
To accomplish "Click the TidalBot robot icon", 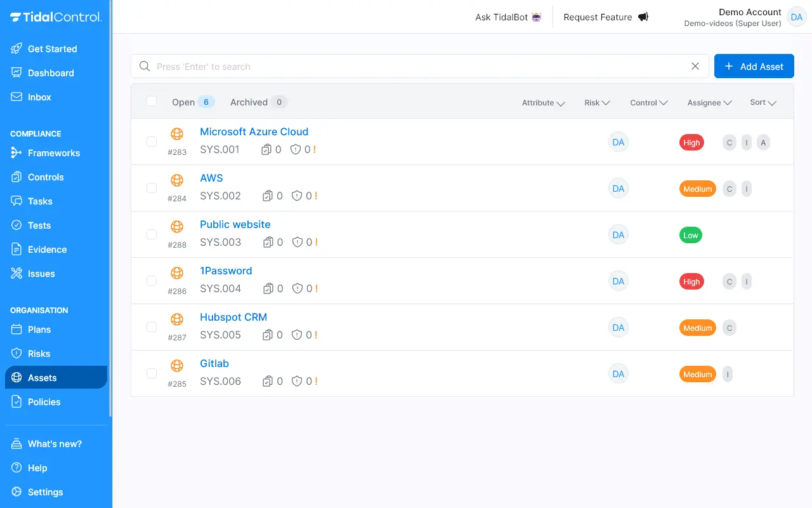I will pyautogui.click(x=537, y=17).
